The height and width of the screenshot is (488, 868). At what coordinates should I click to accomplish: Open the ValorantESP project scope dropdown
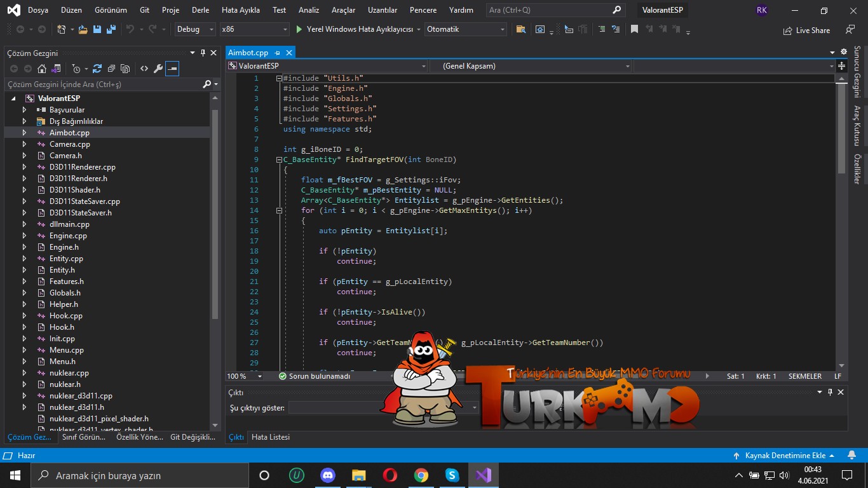click(327, 66)
